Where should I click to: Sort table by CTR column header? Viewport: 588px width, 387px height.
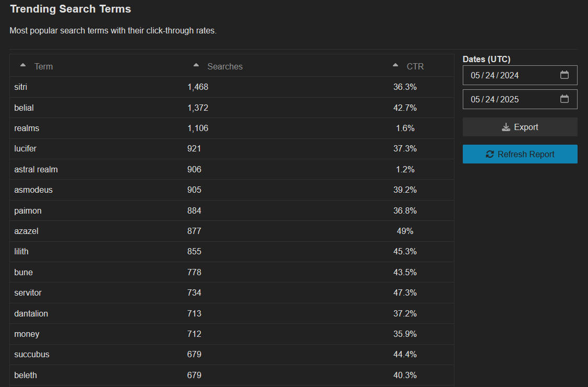[x=415, y=66]
